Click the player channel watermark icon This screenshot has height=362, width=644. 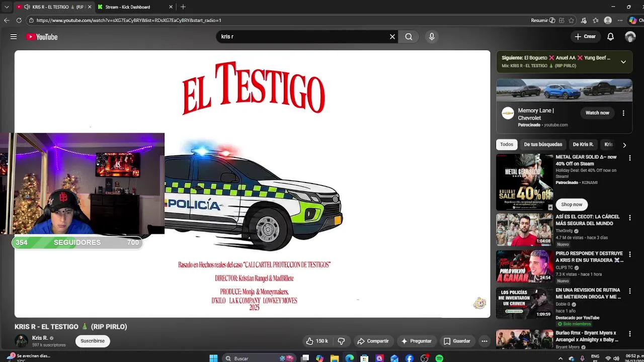click(479, 303)
